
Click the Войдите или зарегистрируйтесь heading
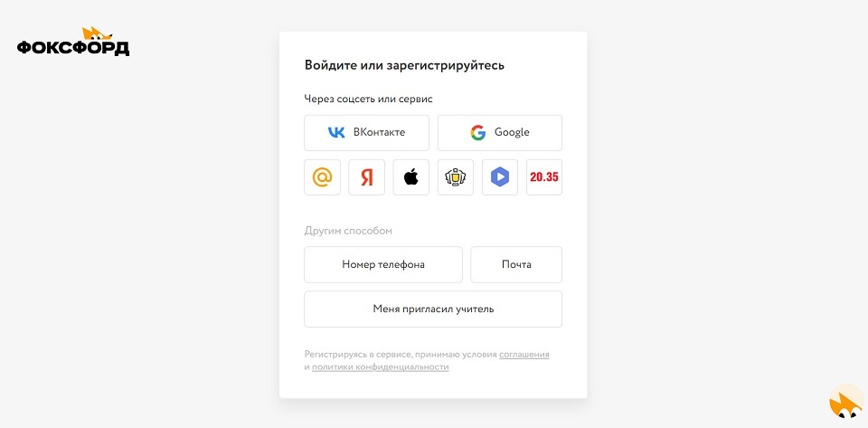point(405,65)
